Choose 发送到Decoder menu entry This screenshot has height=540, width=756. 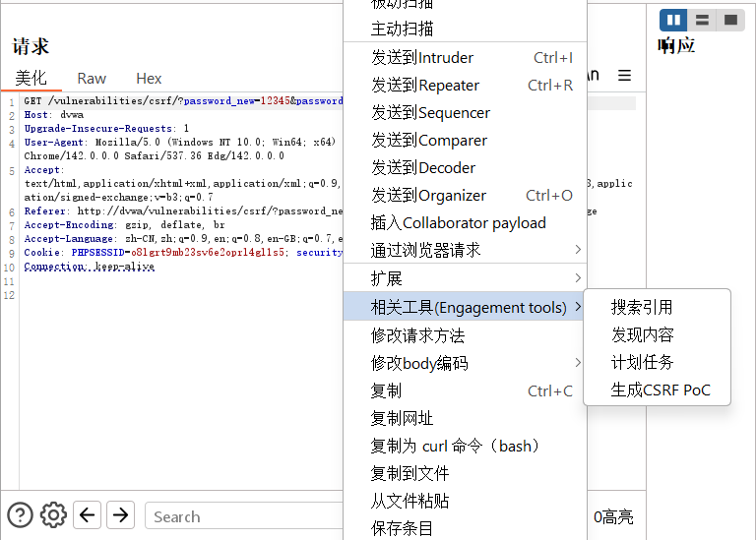click(x=465, y=167)
